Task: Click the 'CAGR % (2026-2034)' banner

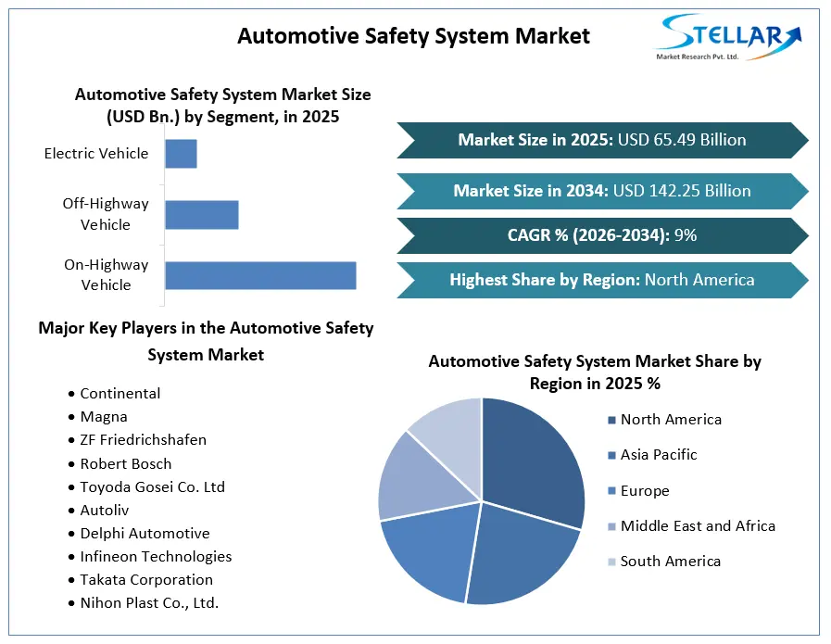Action: click(602, 235)
